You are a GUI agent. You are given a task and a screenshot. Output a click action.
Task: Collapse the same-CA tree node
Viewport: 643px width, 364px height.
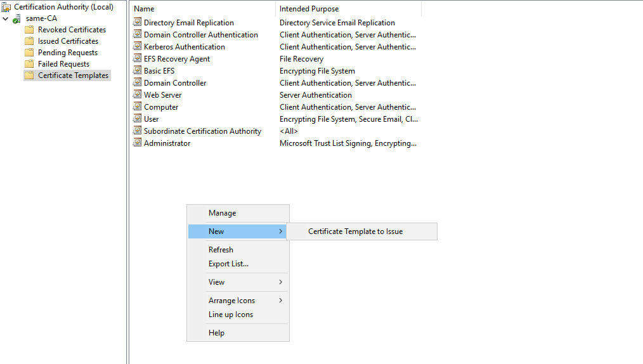coord(6,18)
